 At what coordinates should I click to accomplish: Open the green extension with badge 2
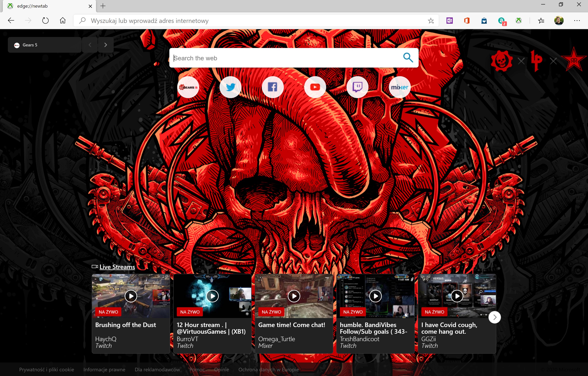[x=502, y=21]
